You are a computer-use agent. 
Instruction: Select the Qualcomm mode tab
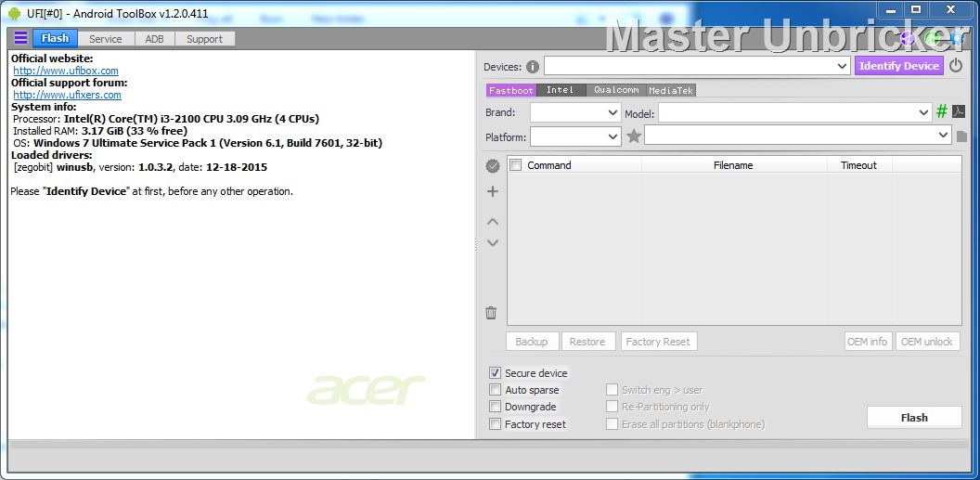click(x=616, y=91)
